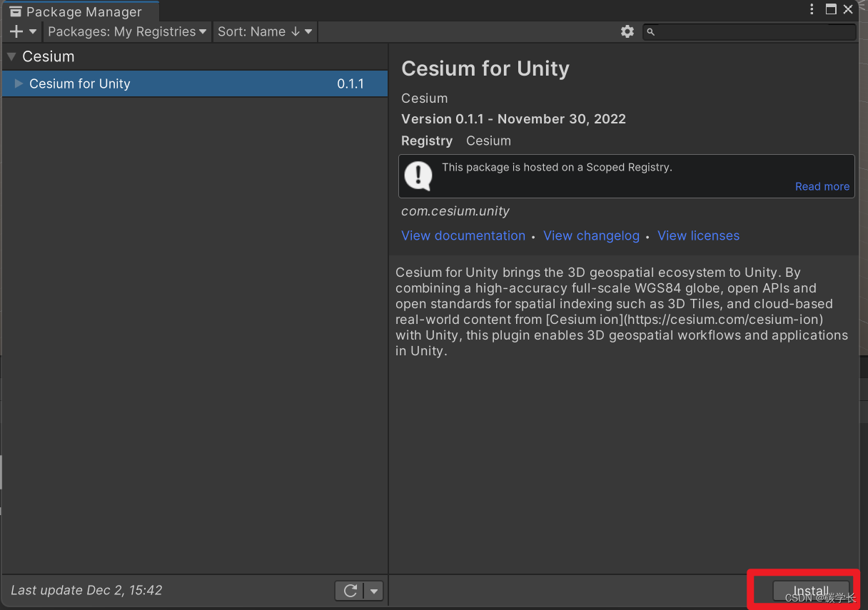This screenshot has height=610, width=868.
Task: Open the Packages: My Registries dropdown
Action: 127,31
